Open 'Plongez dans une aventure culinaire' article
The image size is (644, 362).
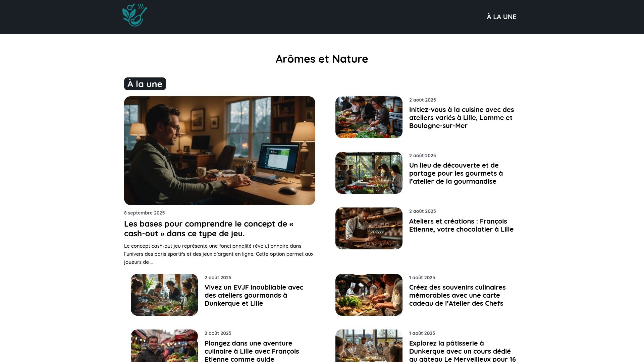coord(252,351)
